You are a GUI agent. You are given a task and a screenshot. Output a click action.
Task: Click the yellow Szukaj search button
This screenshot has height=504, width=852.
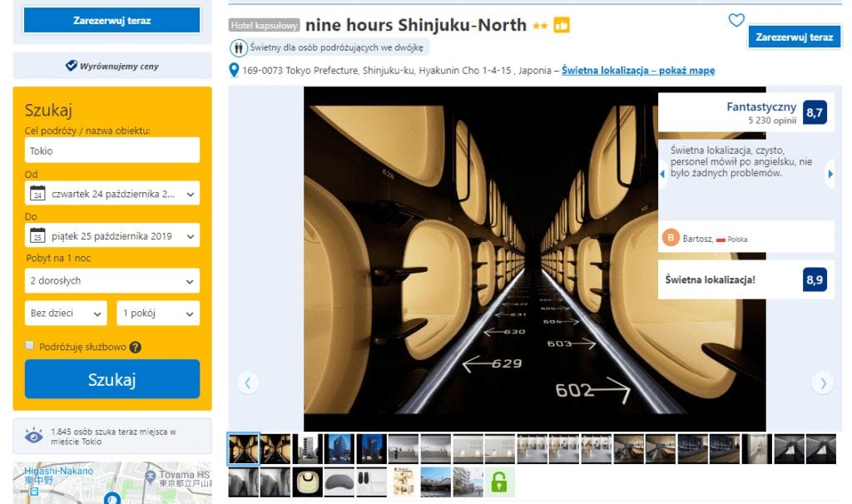tap(112, 379)
